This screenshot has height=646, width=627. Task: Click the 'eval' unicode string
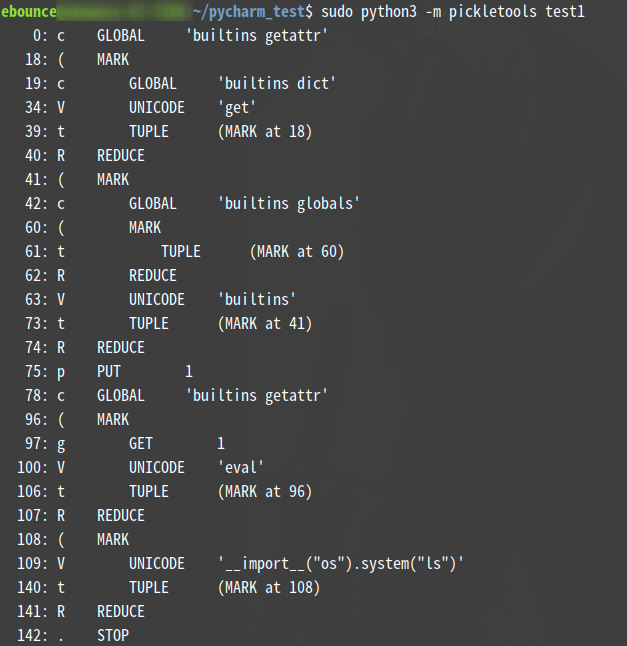(x=241, y=467)
